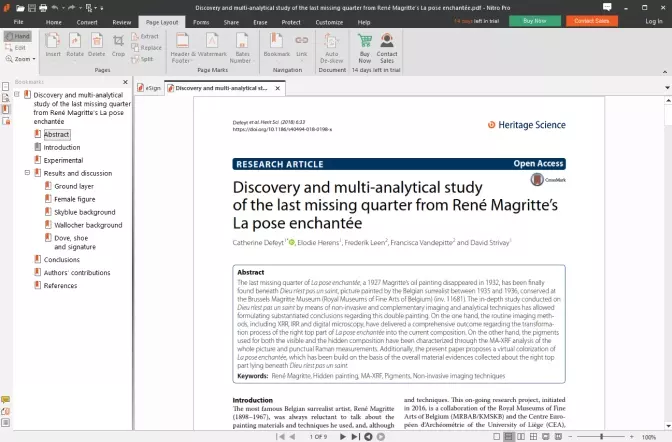672x442 pixels.
Task: Jump to the first page
Action: 280,436
